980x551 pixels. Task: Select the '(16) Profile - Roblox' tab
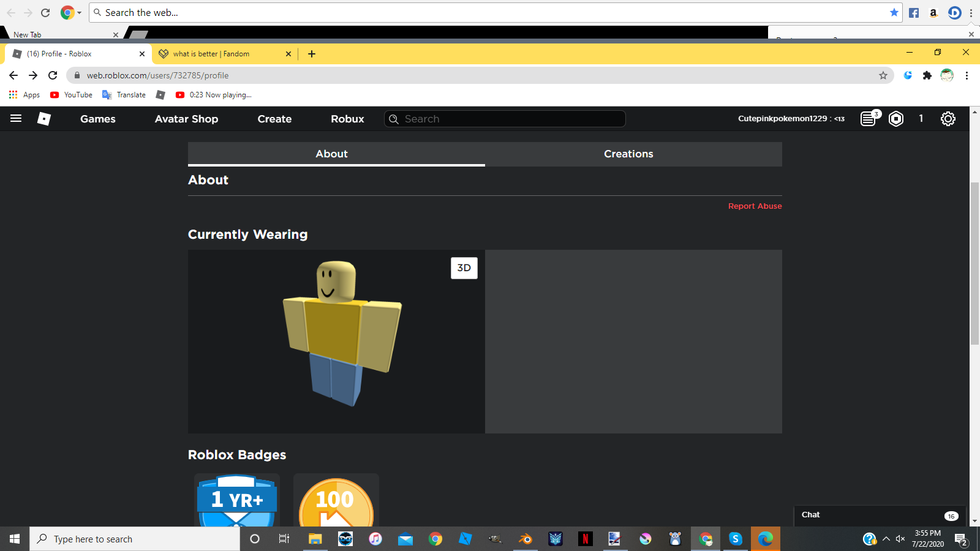78,54
